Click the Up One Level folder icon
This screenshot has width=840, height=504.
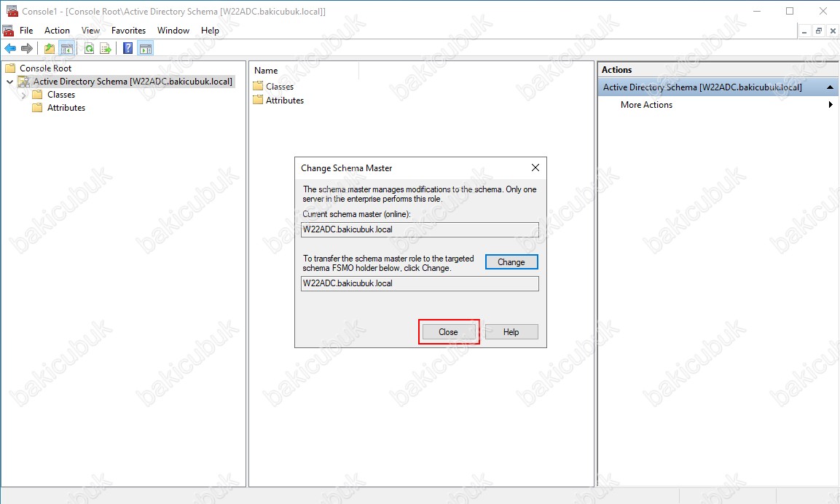(50, 49)
